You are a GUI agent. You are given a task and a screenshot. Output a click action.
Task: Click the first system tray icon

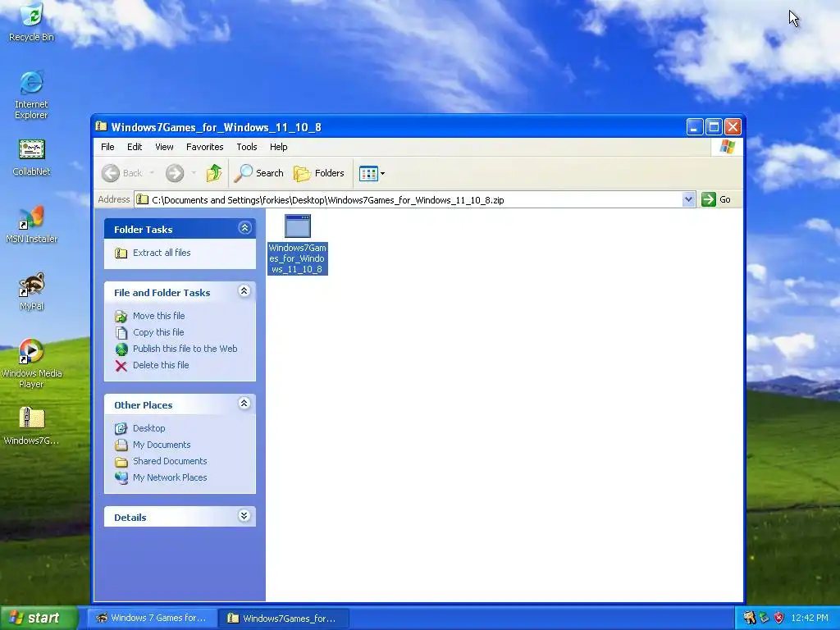(749, 619)
